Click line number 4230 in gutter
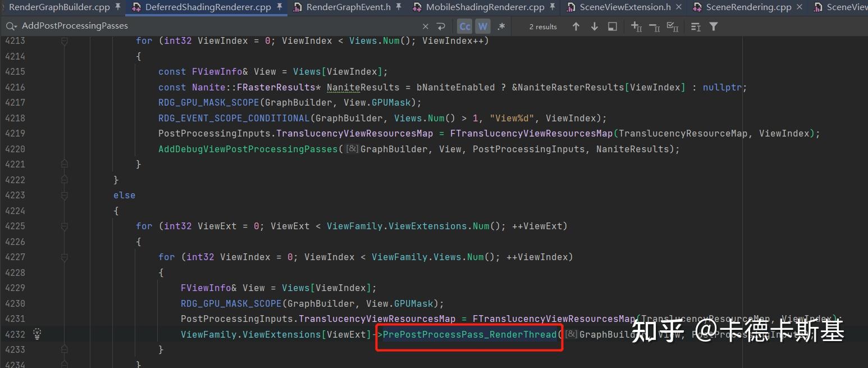Screen dimensions: 868x368 15,303
